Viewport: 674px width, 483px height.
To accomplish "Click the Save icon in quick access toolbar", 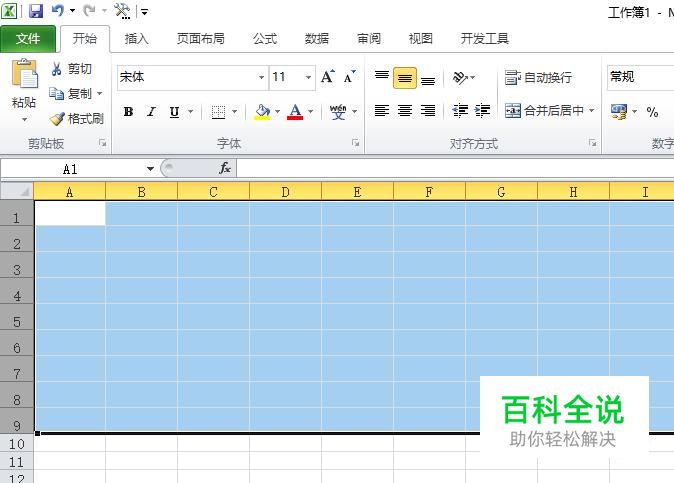I will tap(36, 11).
